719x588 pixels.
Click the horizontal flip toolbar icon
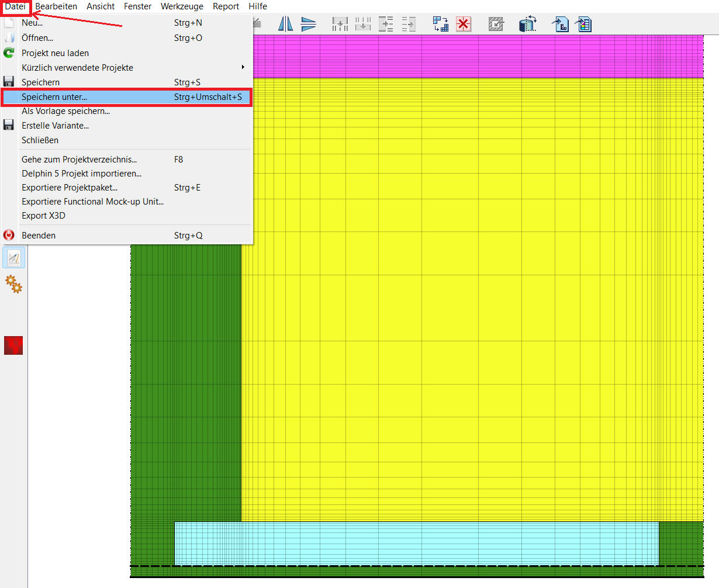309,24
